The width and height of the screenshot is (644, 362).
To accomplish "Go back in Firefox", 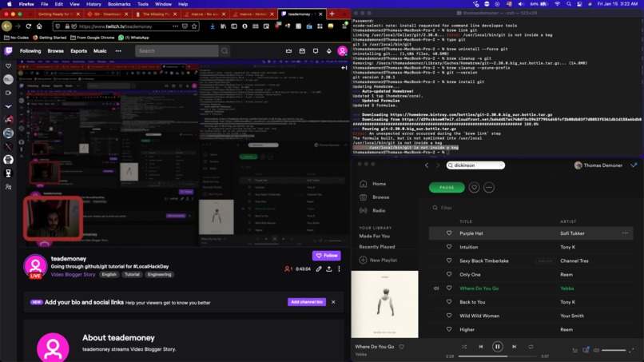I will [x=6, y=26].
